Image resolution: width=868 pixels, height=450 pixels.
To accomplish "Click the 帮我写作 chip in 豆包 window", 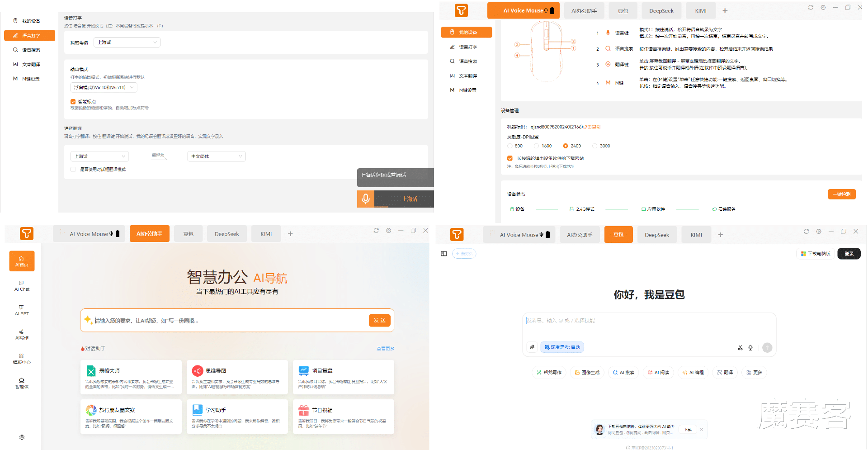I will coord(549,373).
